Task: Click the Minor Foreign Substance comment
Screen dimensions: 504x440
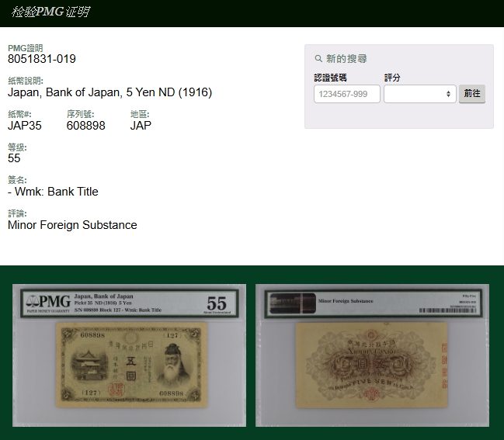Action: (72, 225)
